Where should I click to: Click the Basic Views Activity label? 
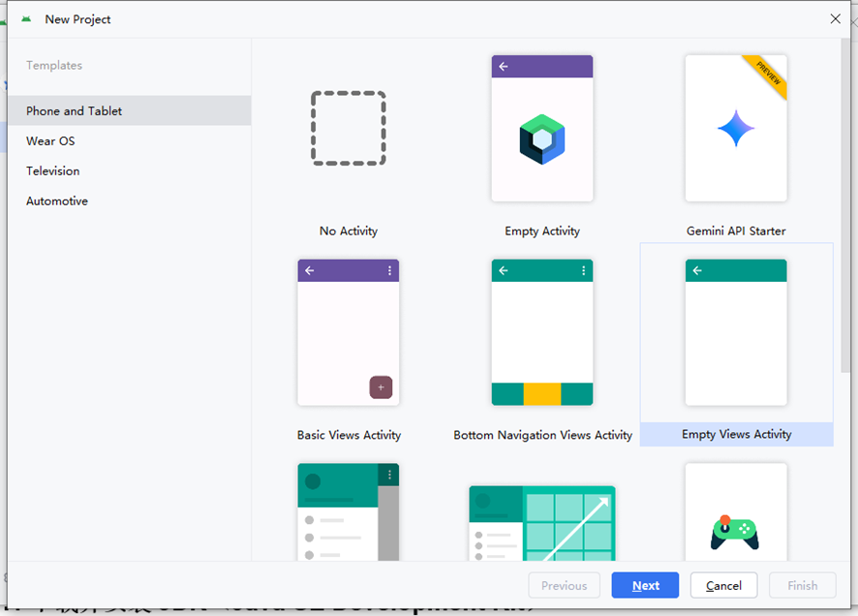pyautogui.click(x=349, y=435)
